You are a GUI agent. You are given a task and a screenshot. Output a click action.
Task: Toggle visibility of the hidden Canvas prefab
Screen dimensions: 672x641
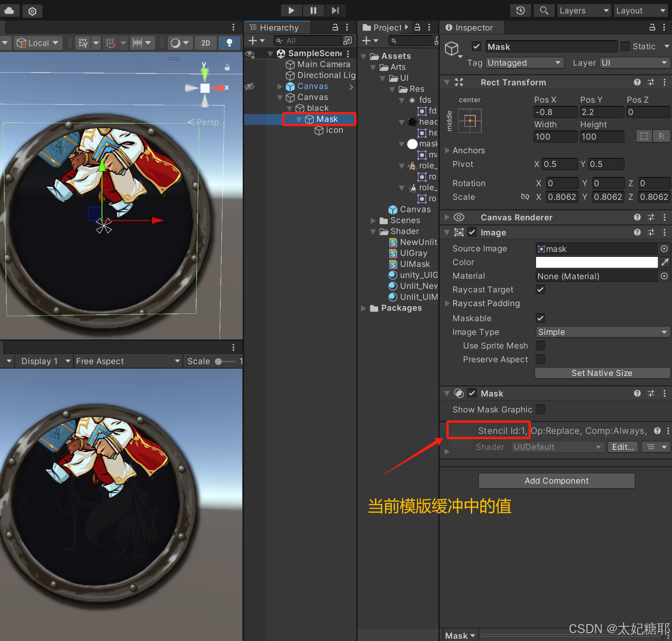pyautogui.click(x=250, y=86)
